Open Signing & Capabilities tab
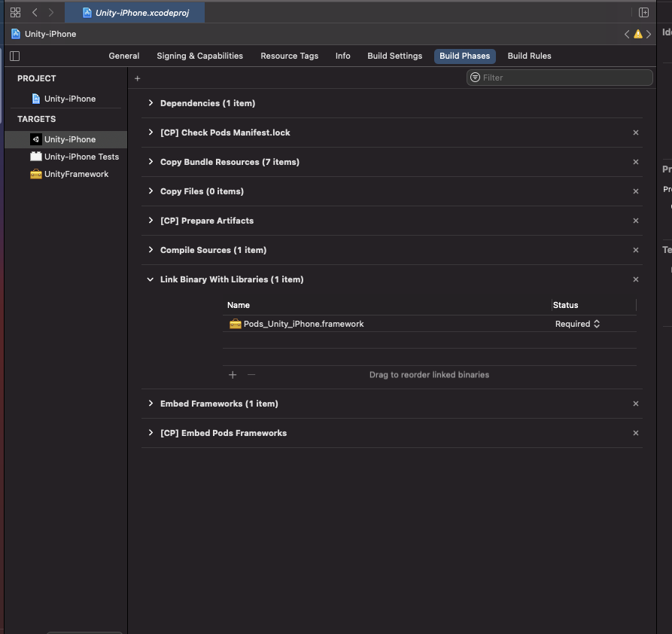 tap(199, 56)
